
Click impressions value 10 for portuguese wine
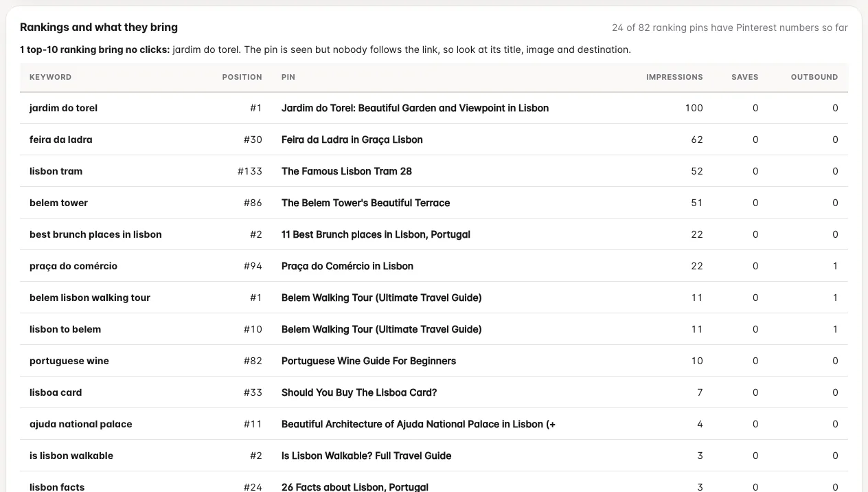697,361
